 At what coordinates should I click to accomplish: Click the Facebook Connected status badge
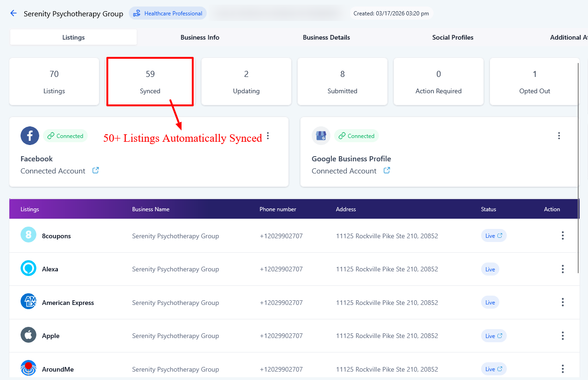point(65,136)
